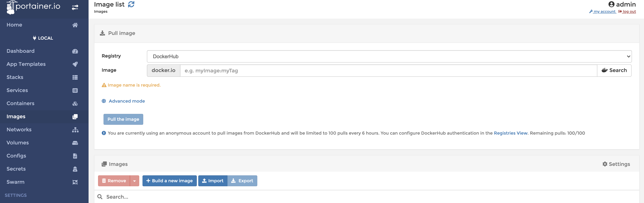This screenshot has width=644, height=203.
Task: Go to Services in the sidebar
Action: coord(17,90)
